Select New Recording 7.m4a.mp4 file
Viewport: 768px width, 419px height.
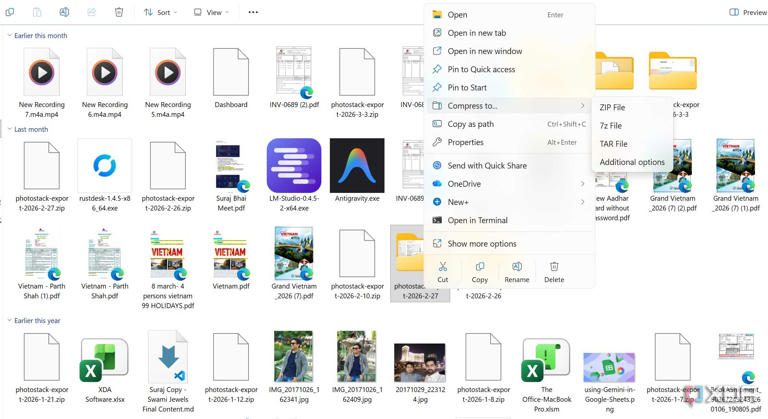click(x=42, y=82)
